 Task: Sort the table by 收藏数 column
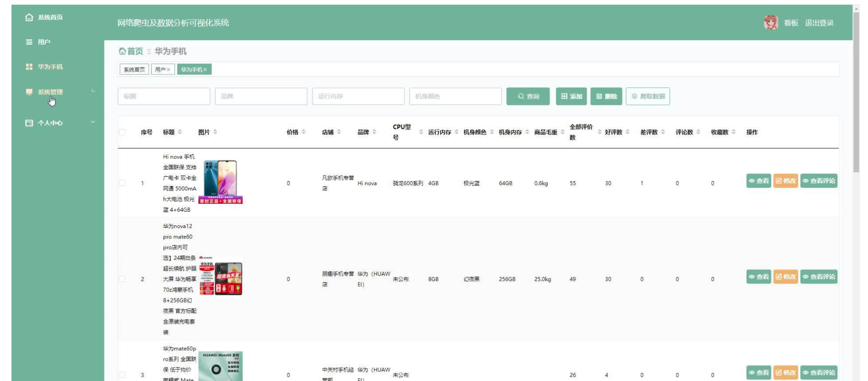click(x=733, y=132)
